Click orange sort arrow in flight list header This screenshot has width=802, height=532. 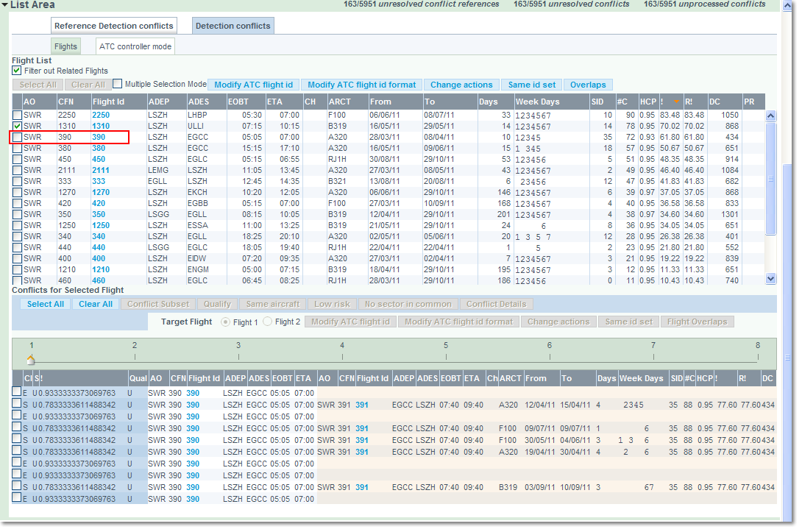[x=676, y=102]
